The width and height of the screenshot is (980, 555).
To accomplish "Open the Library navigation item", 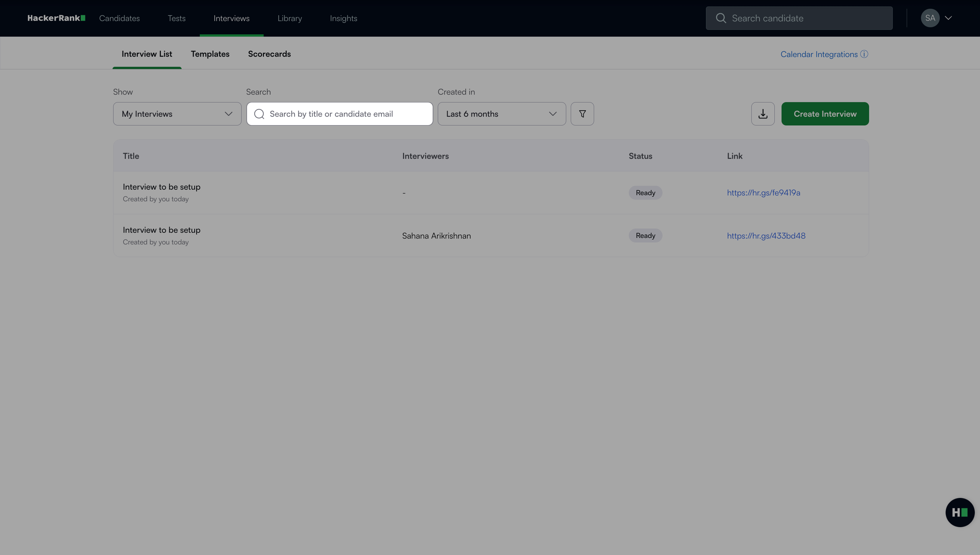I will click(289, 18).
